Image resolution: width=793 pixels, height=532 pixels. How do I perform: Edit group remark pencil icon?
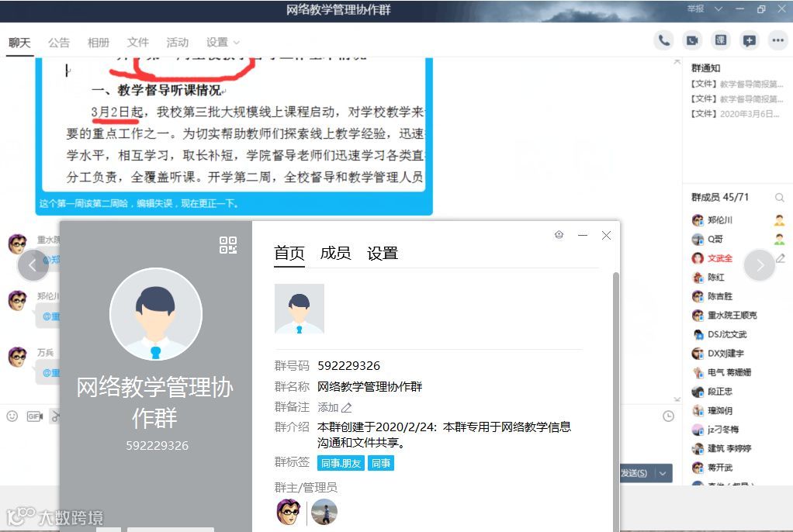[x=346, y=408]
